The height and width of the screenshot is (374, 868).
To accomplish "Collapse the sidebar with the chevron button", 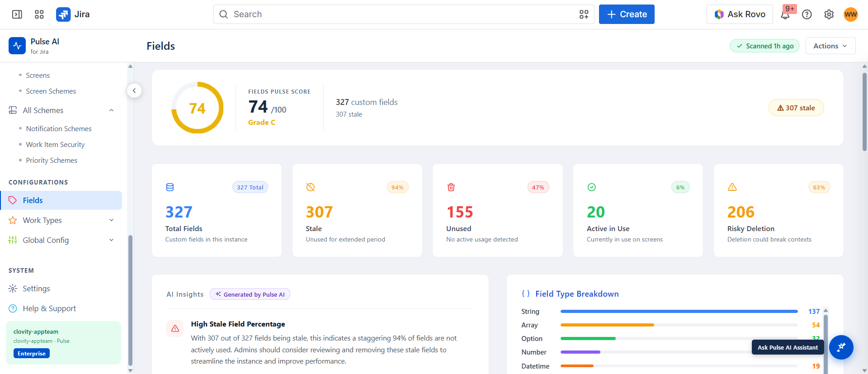I will tap(134, 90).
